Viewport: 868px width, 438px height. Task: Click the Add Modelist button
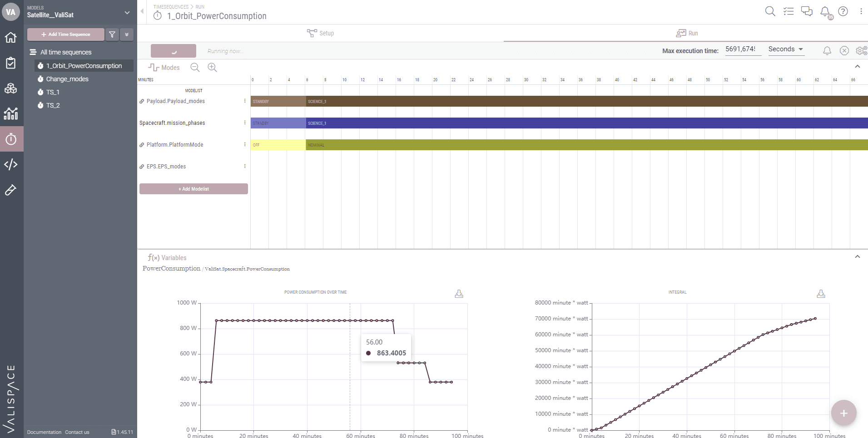tap(193, 189)
